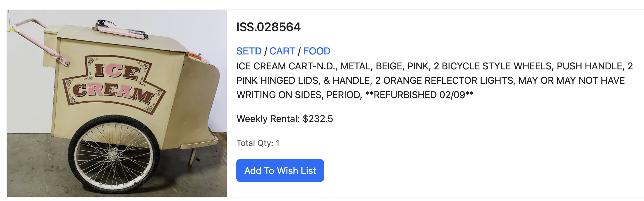Click the Weekly Rental label
644x201 pixels.
(x=268, y=119)
